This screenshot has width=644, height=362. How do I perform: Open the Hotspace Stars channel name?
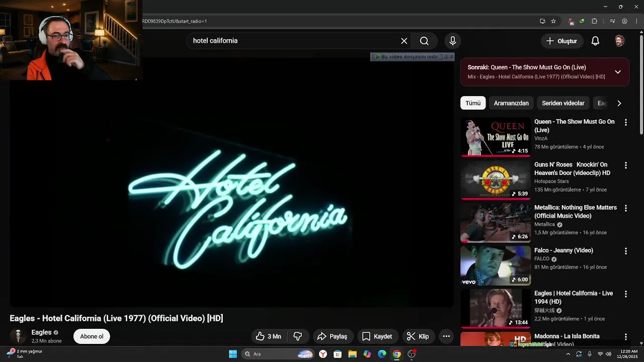coord(551,182)
